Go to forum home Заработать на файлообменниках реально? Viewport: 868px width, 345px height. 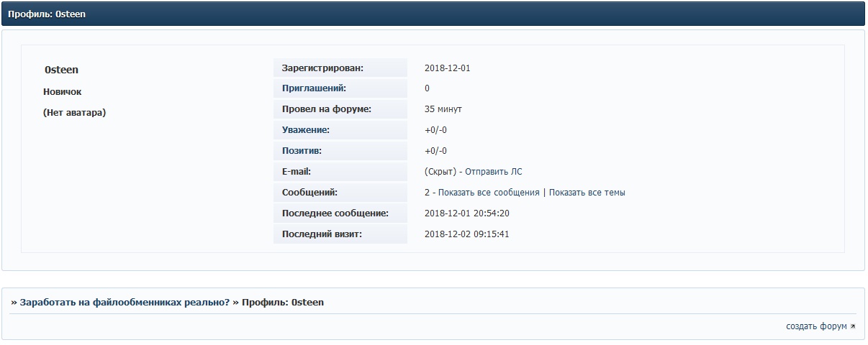click(x=125, y=303)
